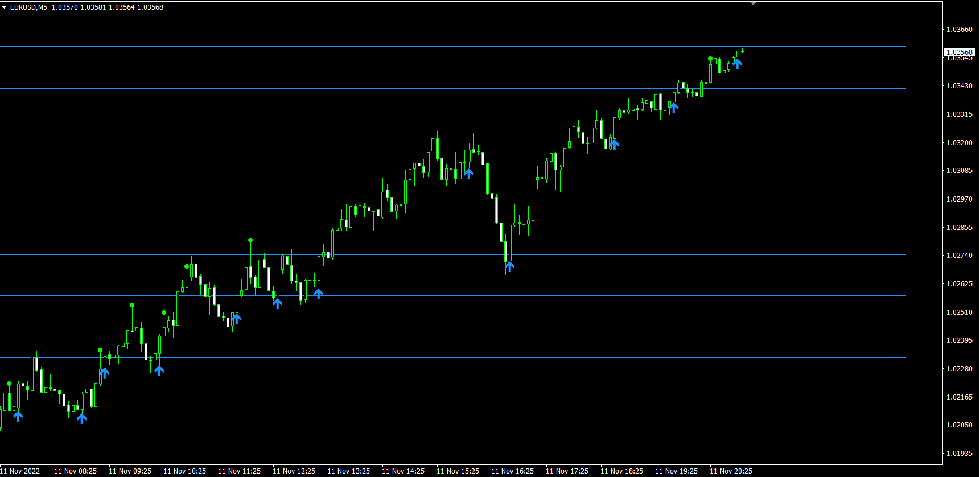This screenshot has height=477, width=980.
Task: Click the 11 Nov 16:25 time label
Action: [x=513, y=471]
